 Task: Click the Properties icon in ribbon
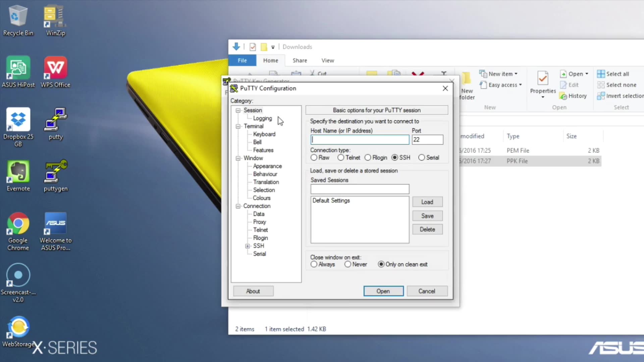click(543, 79)
